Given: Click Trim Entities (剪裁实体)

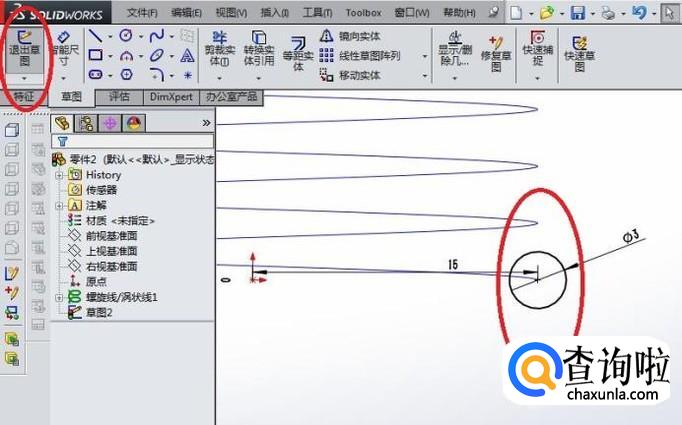Looking at the screenshot, I should pos(219,49).
